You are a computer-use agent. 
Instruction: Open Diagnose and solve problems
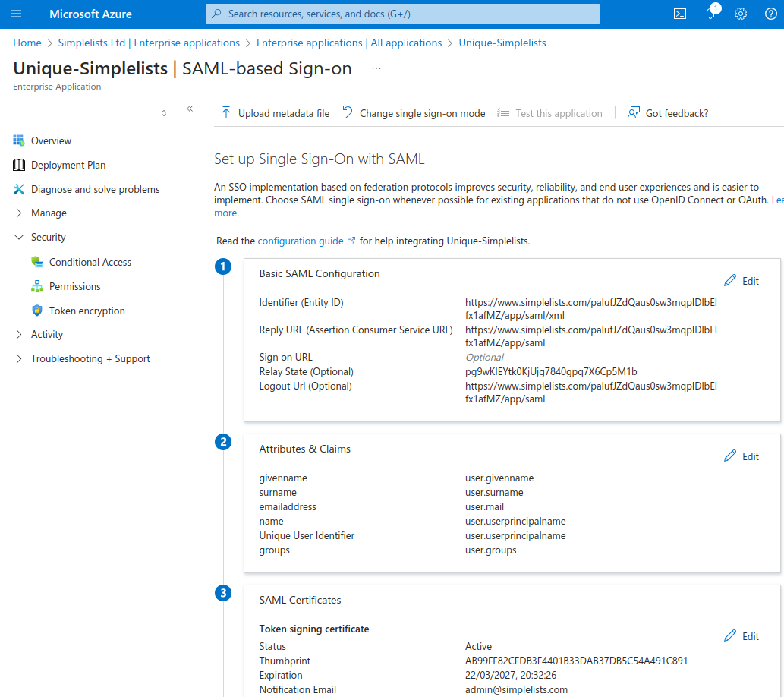(x=96, y=189)
